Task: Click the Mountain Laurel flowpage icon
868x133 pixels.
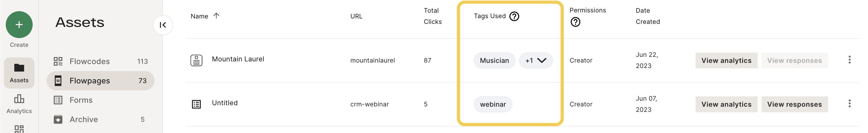Action: click(197, 61)
